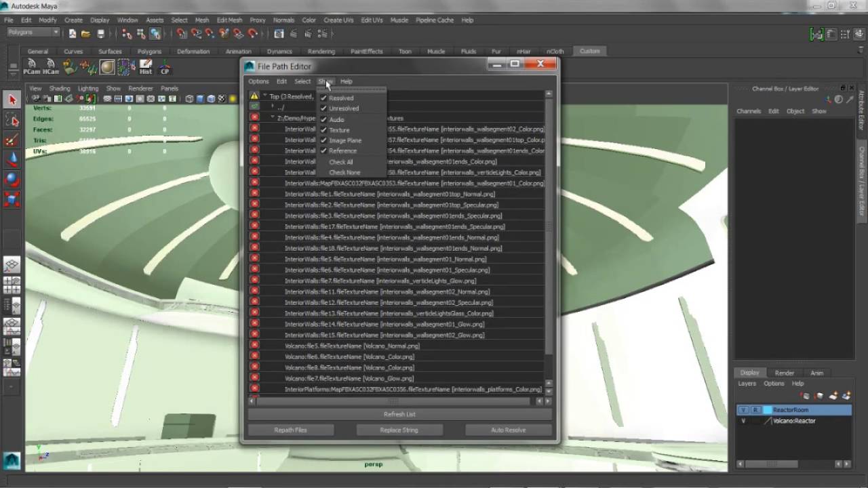Click the Refresh List button
Image resolution: width=868 pixels, height=488 pixels.
(x=399, y=414)
